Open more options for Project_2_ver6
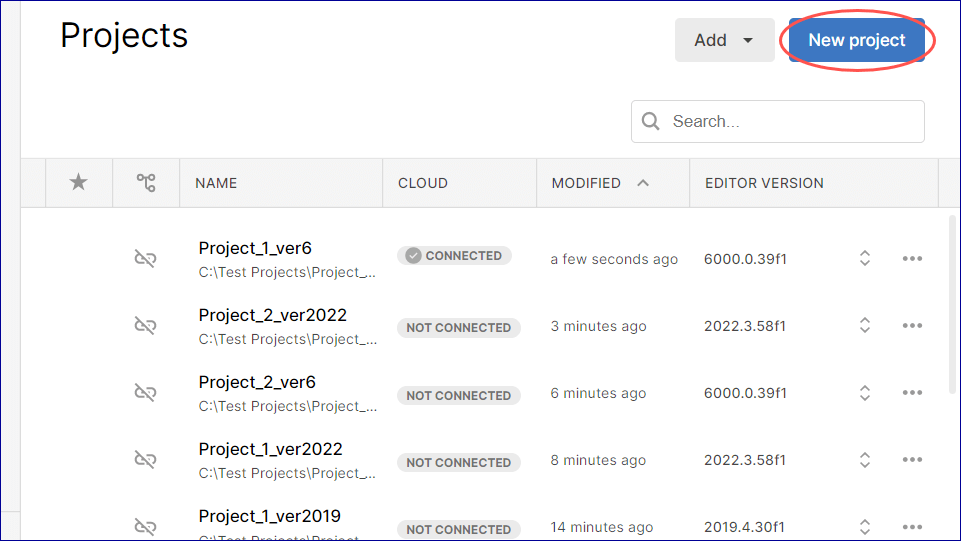The height and width of the screenshot is (541, 961). [x=911, y=393]
